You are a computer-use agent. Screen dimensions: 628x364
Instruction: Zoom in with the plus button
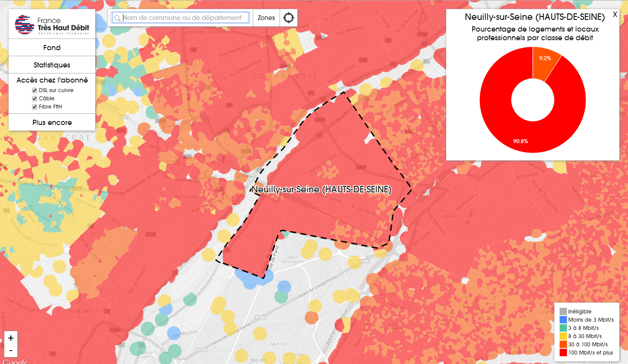pyautogui.click(x=11, y=338)
